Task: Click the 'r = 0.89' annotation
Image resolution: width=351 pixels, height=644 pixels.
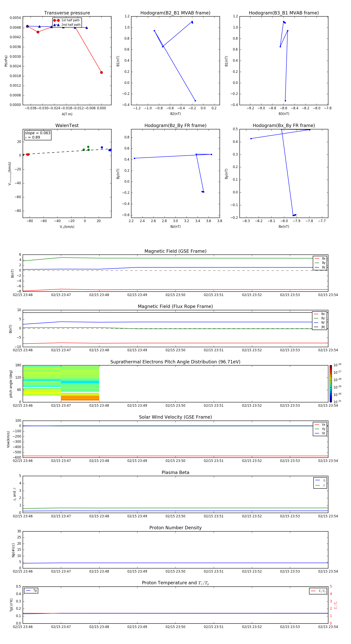Action: [x=33, y=137]
